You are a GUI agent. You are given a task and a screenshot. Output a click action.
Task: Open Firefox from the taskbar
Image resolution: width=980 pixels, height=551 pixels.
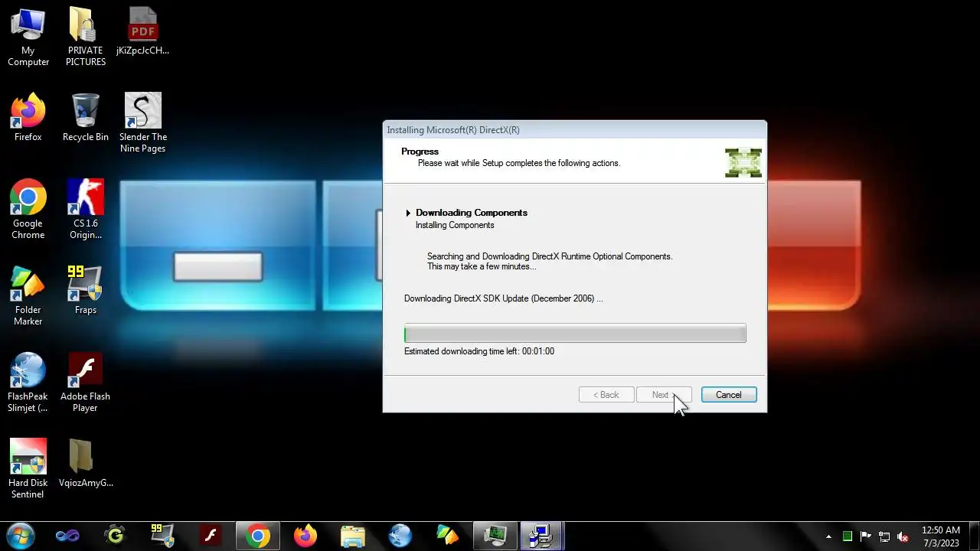(305, 536)
